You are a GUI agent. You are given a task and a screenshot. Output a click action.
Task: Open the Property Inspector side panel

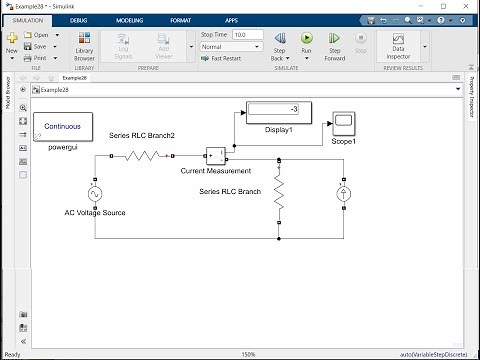471,97
